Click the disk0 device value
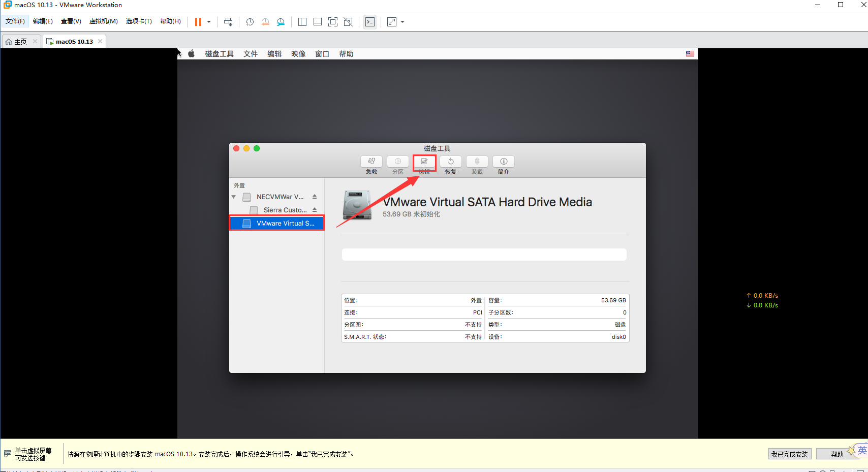Image resolution: width=868 pixels, height=472 pixels. (618, 337)
